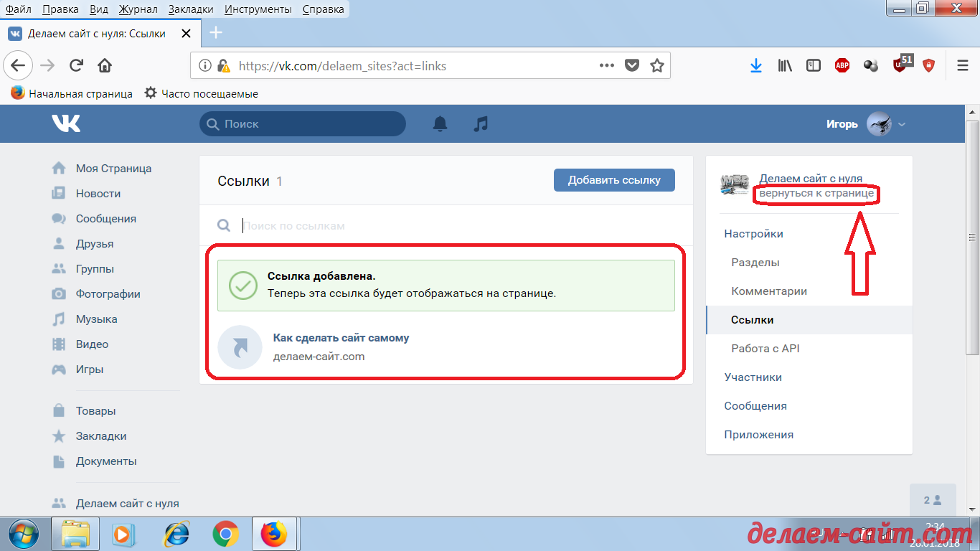Click the red shield extension icon
Viewport: 980px width, 551px height.
pos(929,66)
